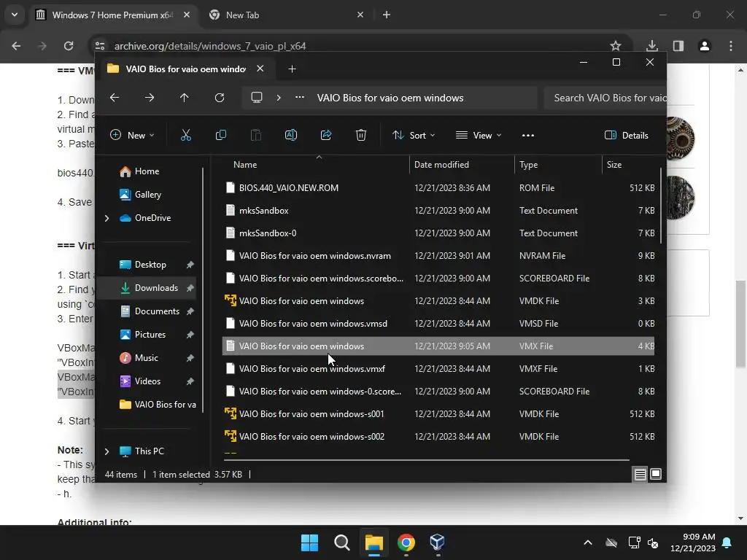Image resolution: width=747 pixels, height=560 pixels.
Task: Open Chrome tab search dropdown arrow
Action: click(15, 15)
